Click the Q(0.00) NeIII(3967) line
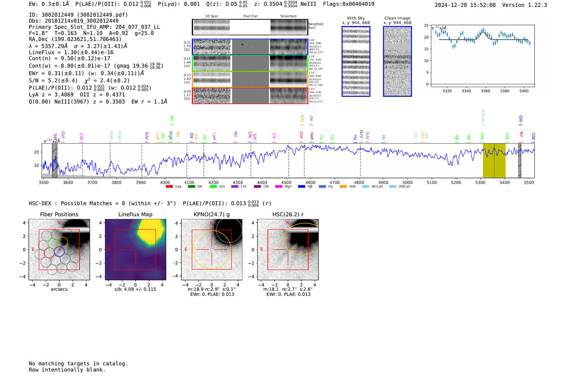This screenshot has width=576, height=392. [x=98, y=102]
